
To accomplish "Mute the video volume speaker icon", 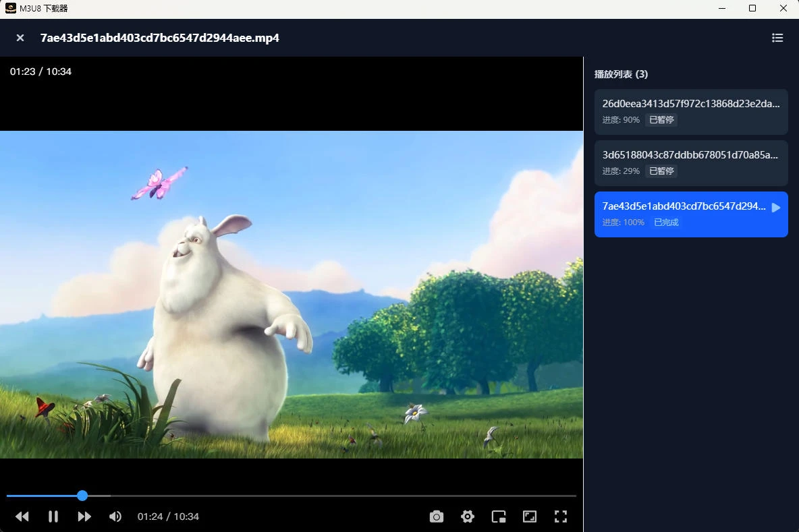I will pyautogui.click(x=115, y=516).
